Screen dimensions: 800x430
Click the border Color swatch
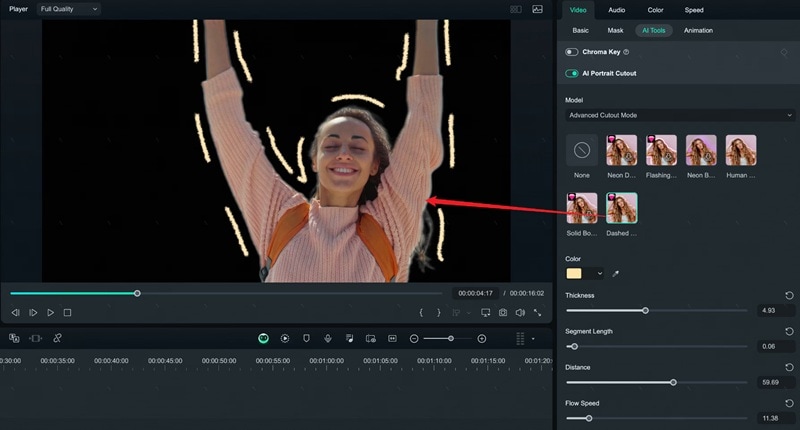pyautogui.click(x=574, y=274)
